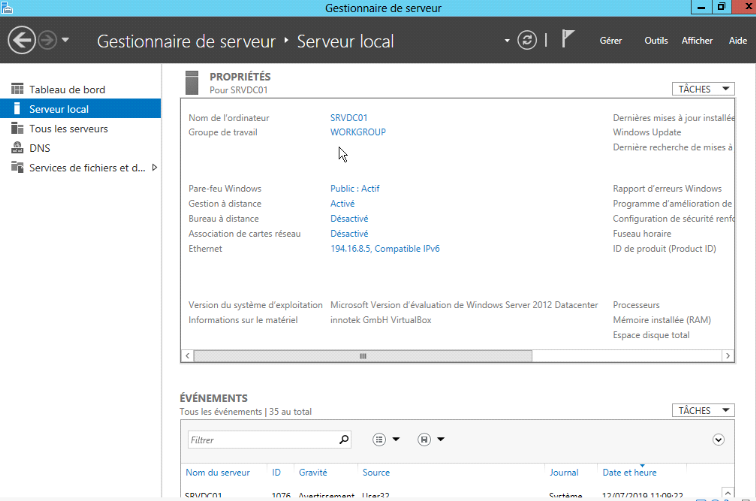Click the forward navigation arrow
Viewport: 756px width, 501px height.
click(47, 40)
